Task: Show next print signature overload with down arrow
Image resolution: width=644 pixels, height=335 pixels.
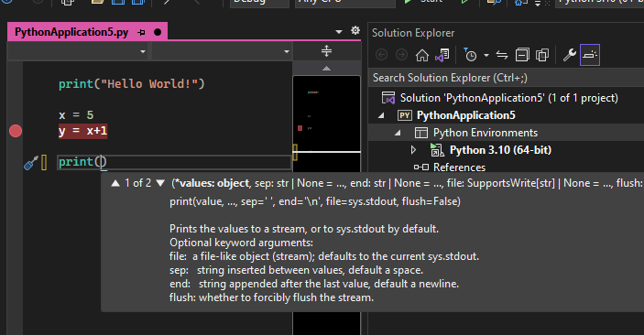Action: [x=160, y=183]
